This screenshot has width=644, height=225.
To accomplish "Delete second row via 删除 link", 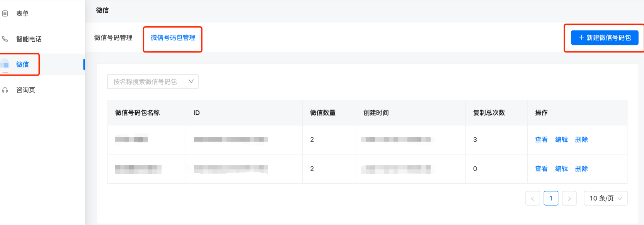I will point(582,169).
